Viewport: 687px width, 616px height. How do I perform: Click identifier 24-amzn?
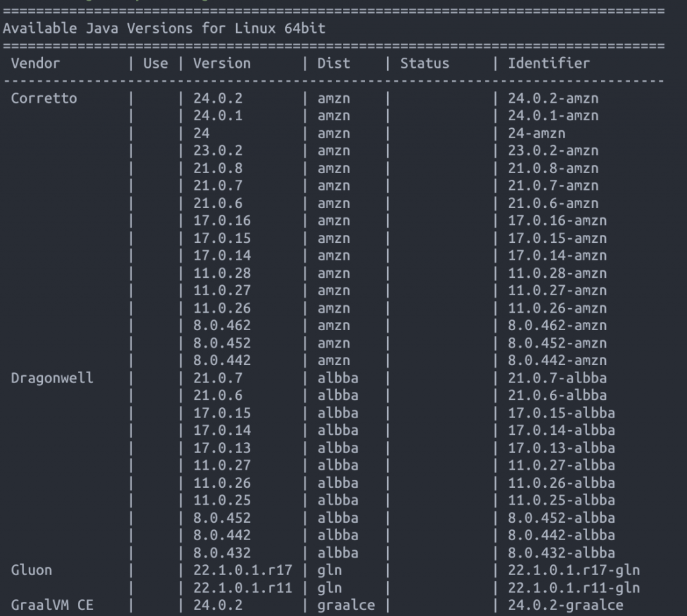click(536, 133)
